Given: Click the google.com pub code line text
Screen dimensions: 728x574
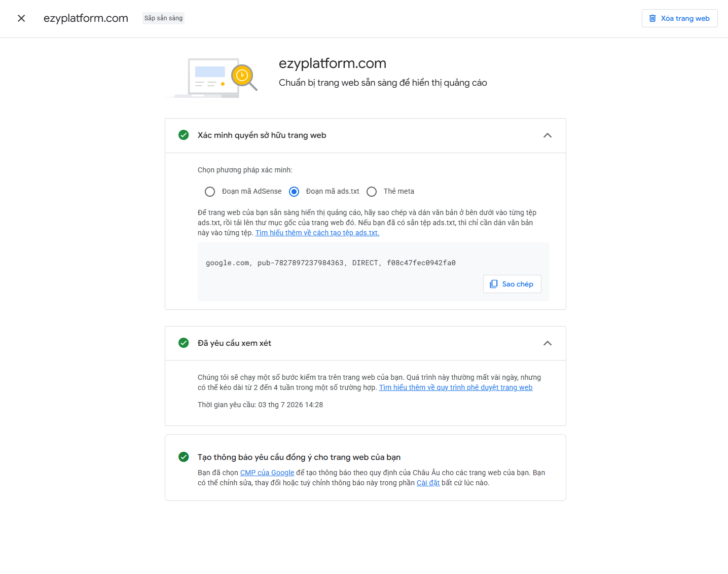Looking at the screenshot, I should click(331, 263).
